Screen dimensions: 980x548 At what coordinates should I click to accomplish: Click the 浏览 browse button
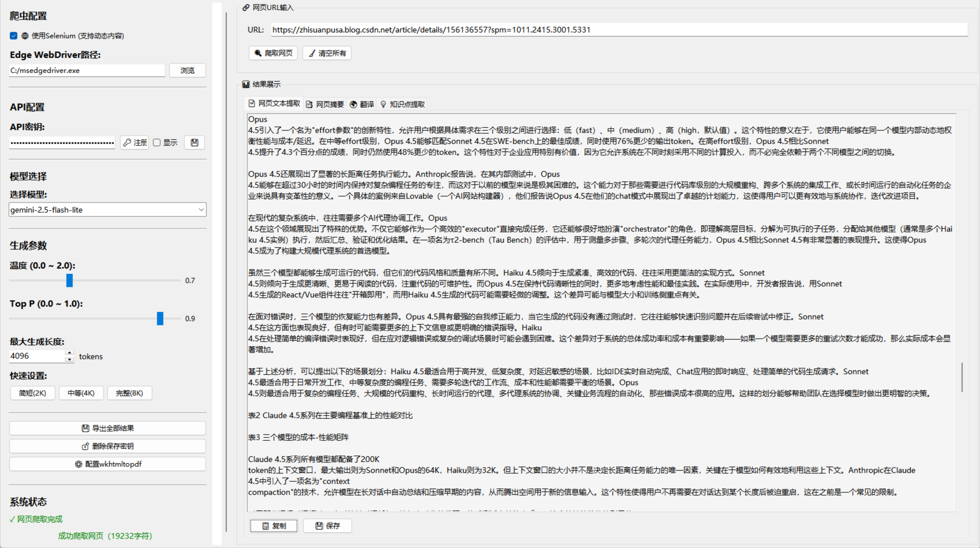click(x=187, y=70)
